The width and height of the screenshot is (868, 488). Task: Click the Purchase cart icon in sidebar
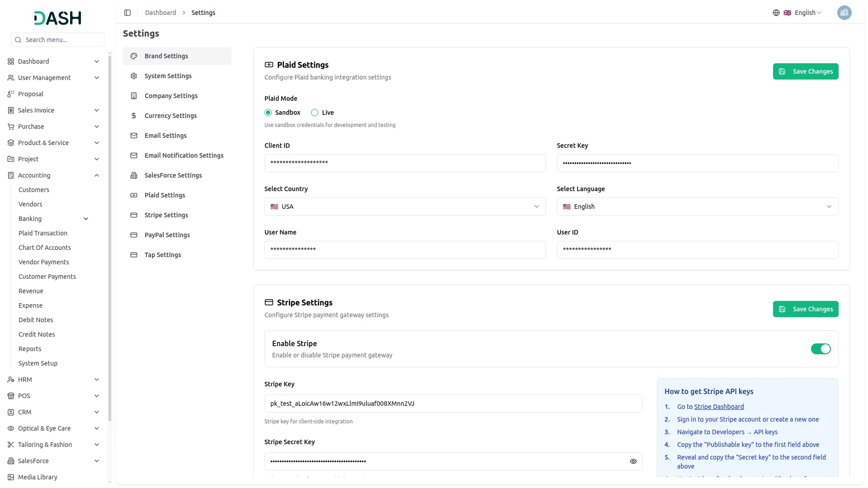11,127
